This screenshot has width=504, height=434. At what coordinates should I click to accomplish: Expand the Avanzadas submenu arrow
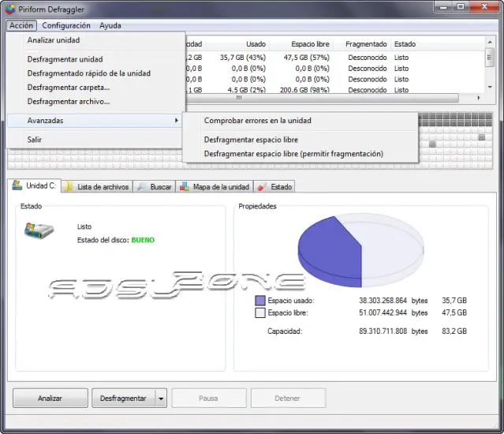pos(176,120)
